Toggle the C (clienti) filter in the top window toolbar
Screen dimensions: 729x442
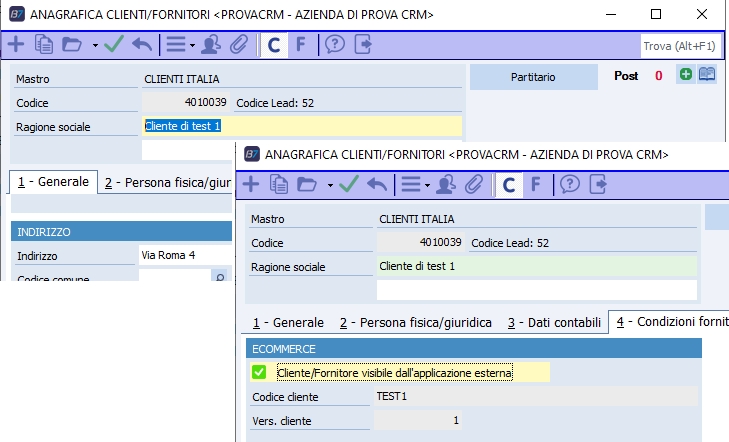point(273,44)
